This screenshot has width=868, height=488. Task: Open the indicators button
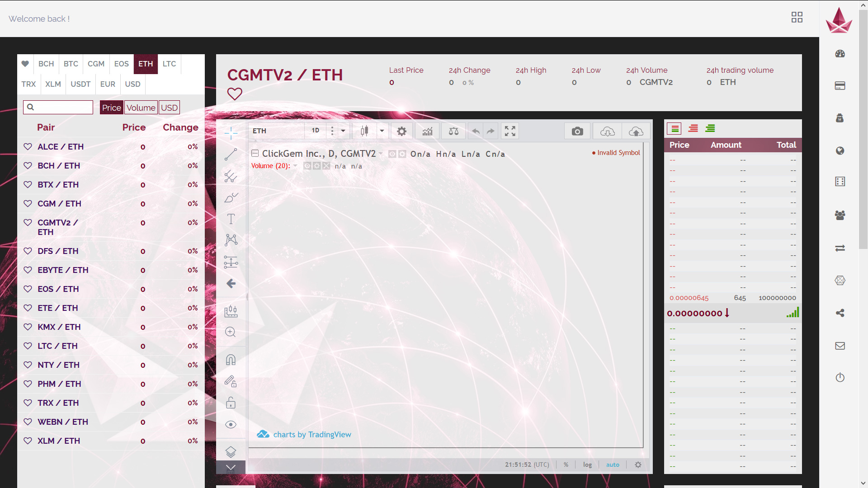click(x=427, y=131)
